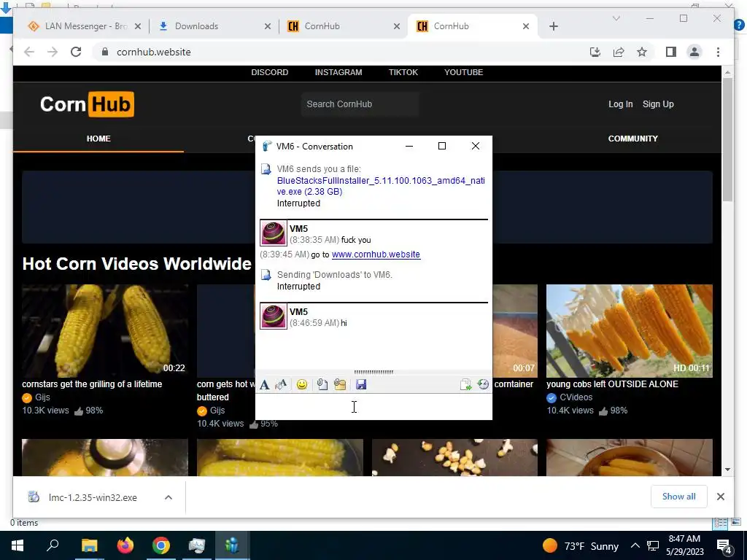Open the file transfers icon in the chat toolbar

click(x=465, y=385)
